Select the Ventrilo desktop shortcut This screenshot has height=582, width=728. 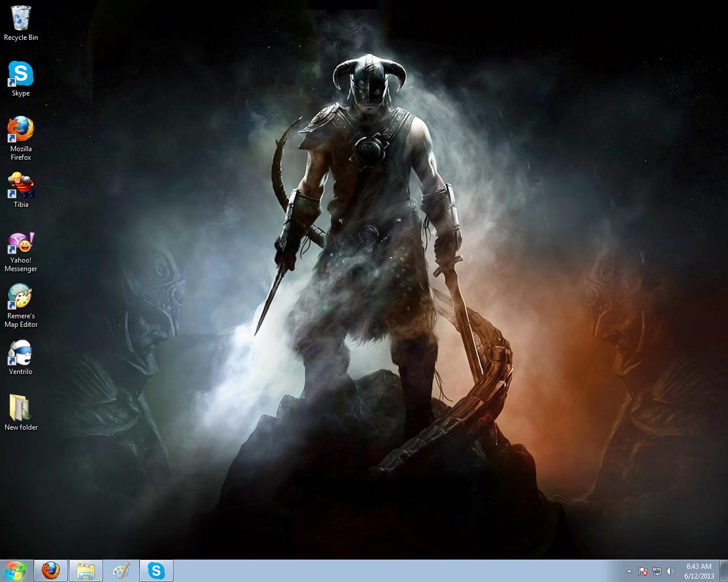[21, 357]
